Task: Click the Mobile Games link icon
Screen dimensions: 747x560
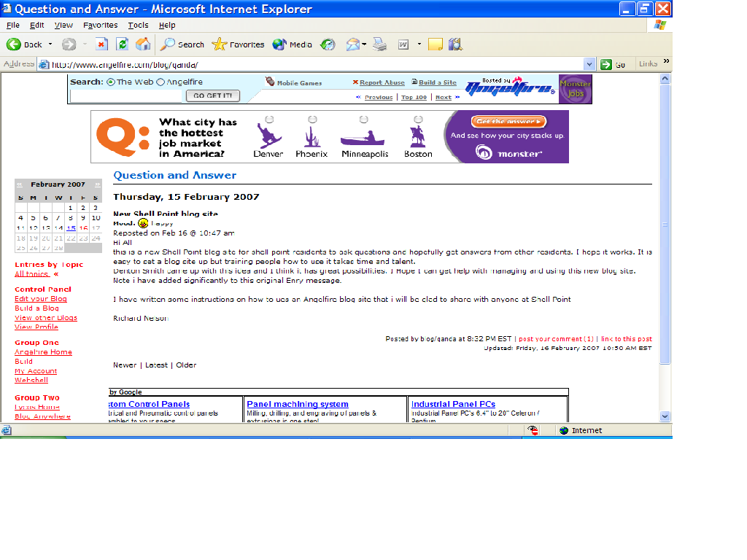Action: click(x=270, y=82)
